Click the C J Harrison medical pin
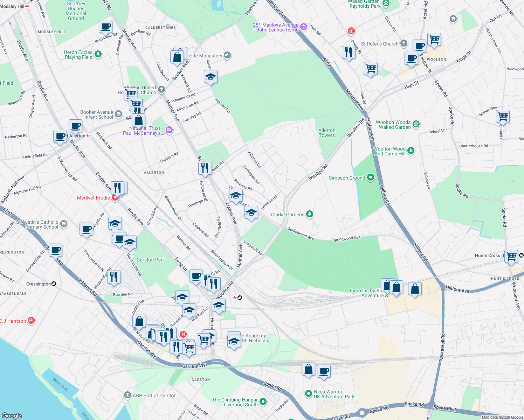 [x=31, y=321]
